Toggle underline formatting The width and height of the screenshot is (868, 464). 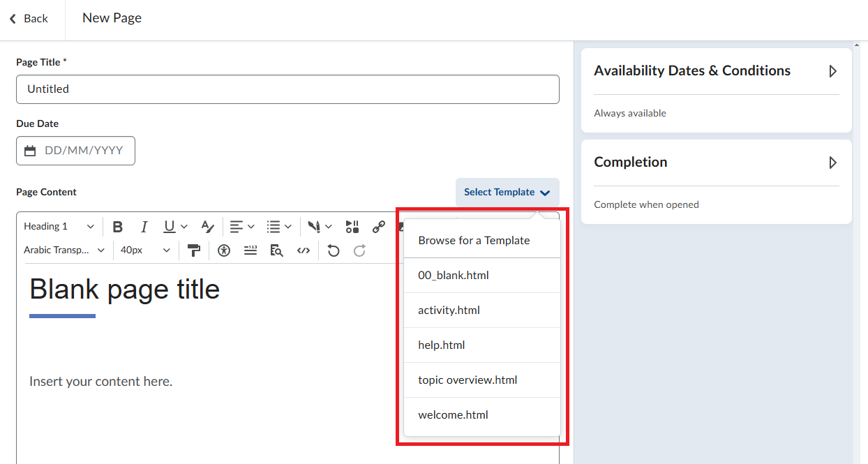point(170,227)
